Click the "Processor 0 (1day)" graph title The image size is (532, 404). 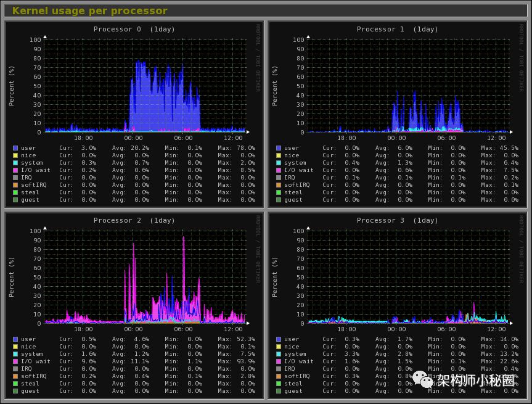[134, 29]
